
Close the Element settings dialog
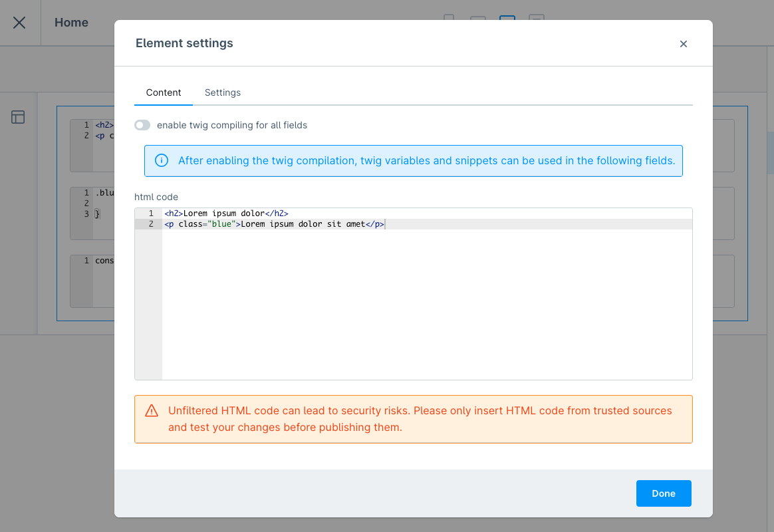click(683, 44)
